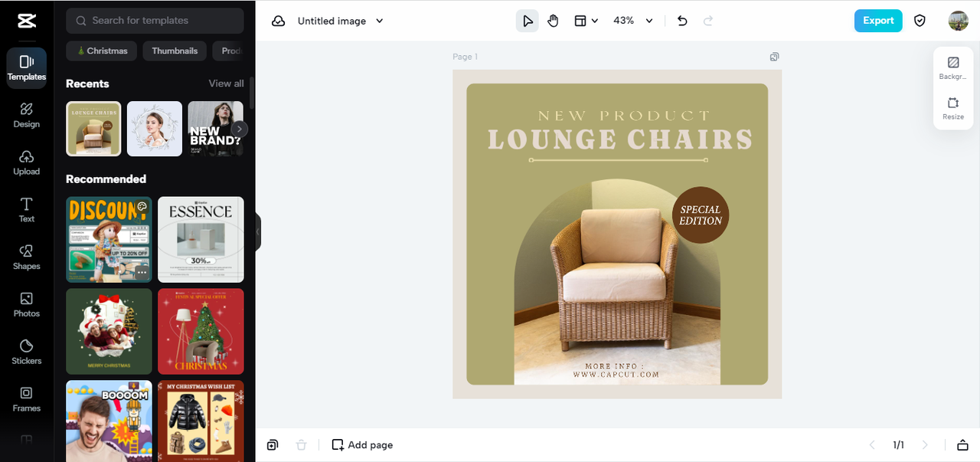Select the Hand pan tool
Screen dimensions: 980x462
[554, 21]
